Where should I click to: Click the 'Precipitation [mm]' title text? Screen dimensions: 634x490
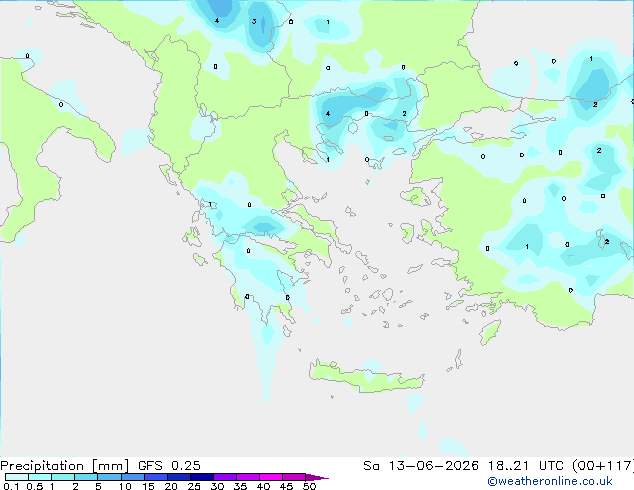[65, 466]
